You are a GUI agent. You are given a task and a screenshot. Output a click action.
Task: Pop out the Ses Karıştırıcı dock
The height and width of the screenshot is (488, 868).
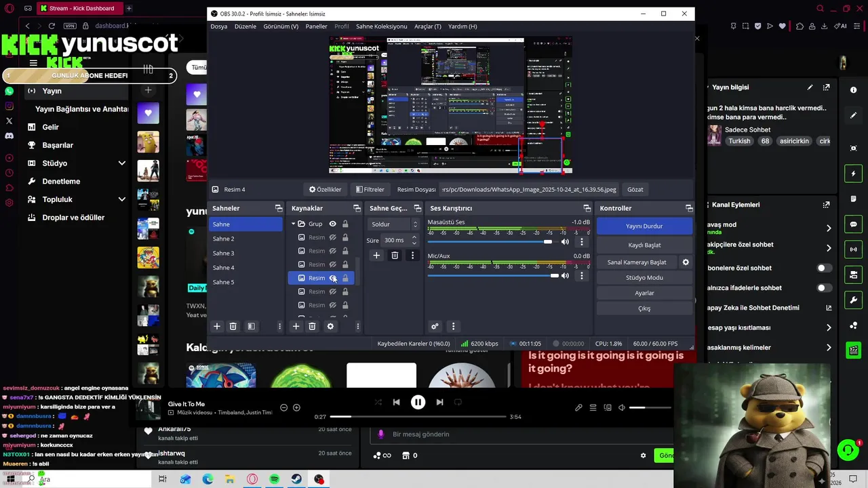coord(587,208)
